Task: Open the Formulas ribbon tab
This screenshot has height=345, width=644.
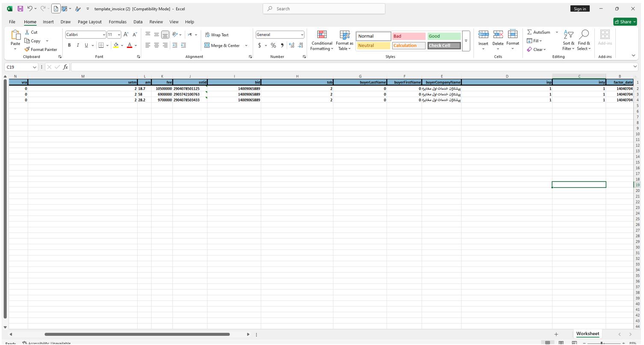Action: (x=117, y=22)
